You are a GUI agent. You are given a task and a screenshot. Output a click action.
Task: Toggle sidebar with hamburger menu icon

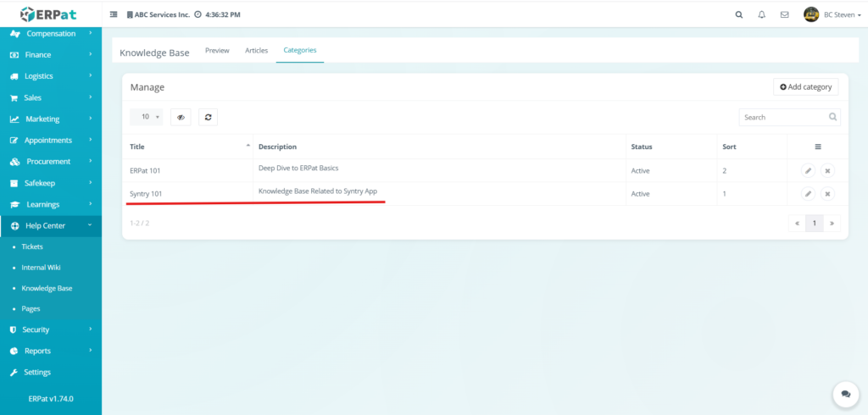(114, 14)
